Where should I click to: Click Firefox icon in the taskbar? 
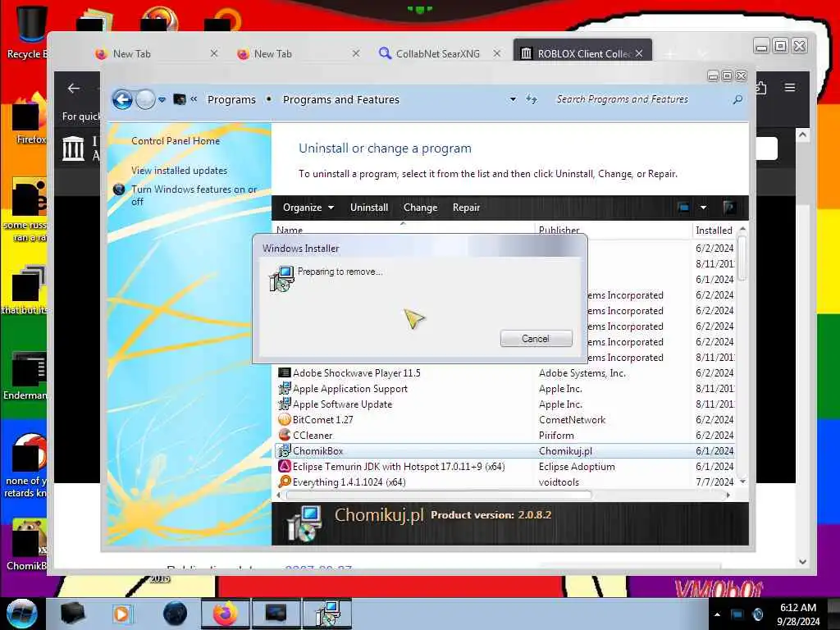[x=225, y=614]
